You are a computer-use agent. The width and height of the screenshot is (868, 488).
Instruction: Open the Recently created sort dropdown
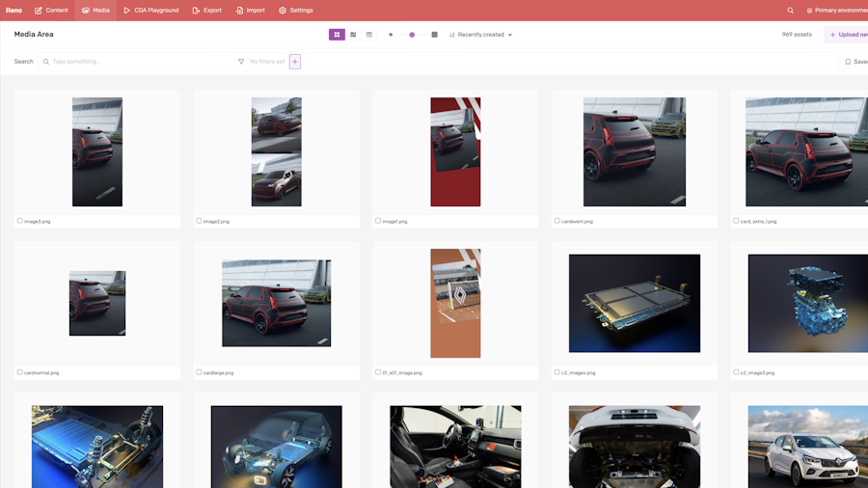(x=481, y=35)
